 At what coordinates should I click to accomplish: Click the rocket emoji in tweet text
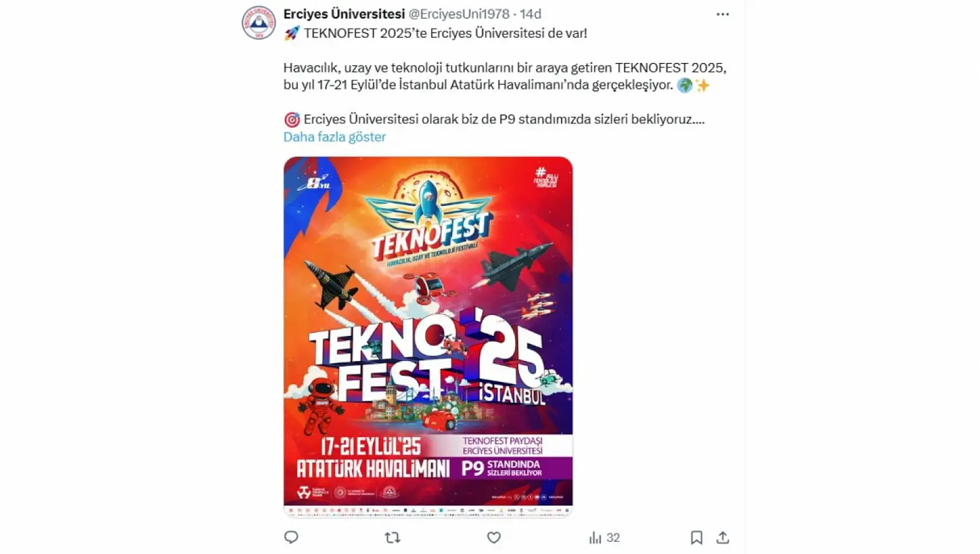click(292, 33)
